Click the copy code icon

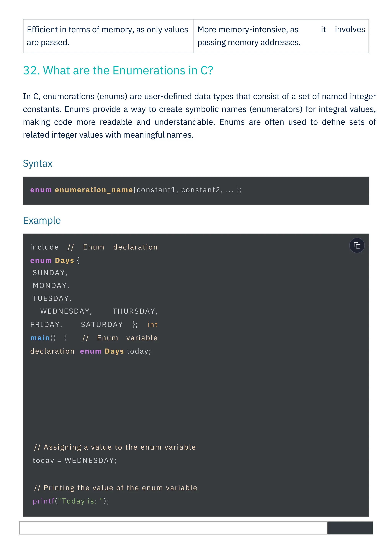357,245
